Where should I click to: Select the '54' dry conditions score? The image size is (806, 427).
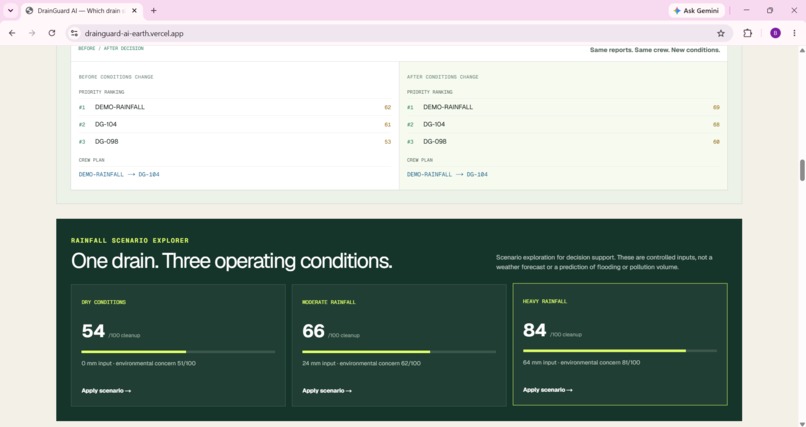(93, 331)
